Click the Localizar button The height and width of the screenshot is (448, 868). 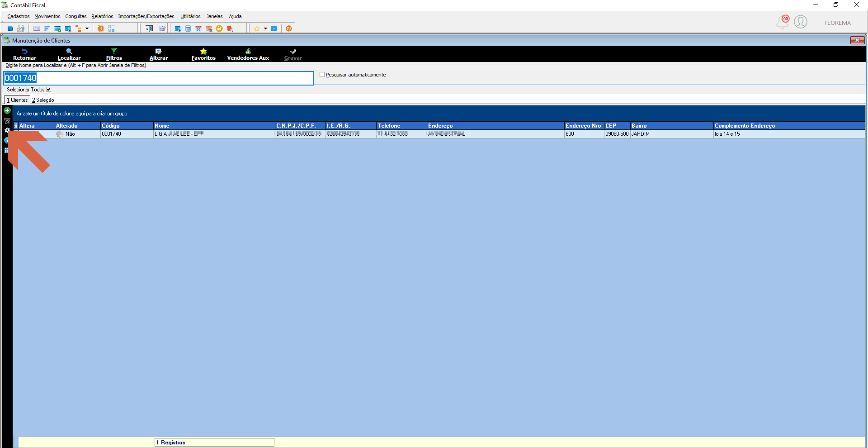69,54
